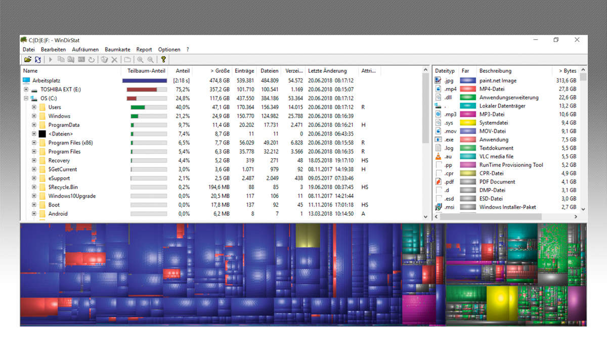Click the Delete to recycle bin toolbar icon
The width and height of the screenshot is (607, 364).
point(105,60)
